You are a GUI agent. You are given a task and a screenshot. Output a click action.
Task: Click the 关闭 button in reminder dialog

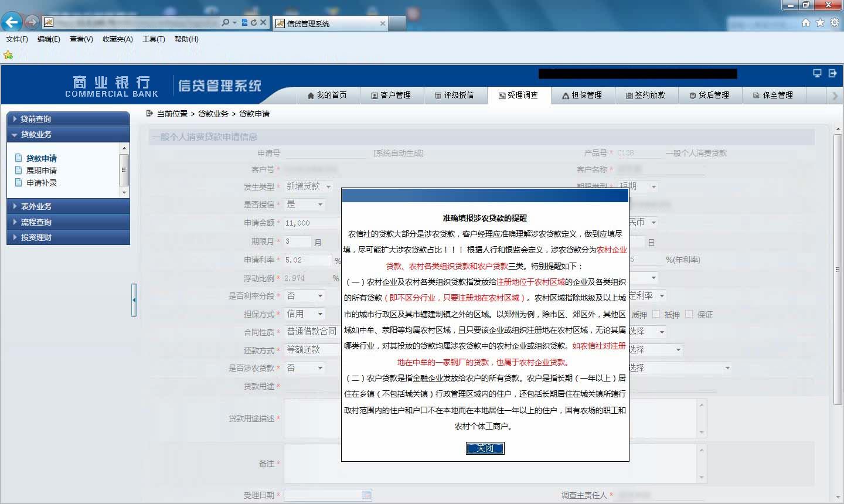485,448
